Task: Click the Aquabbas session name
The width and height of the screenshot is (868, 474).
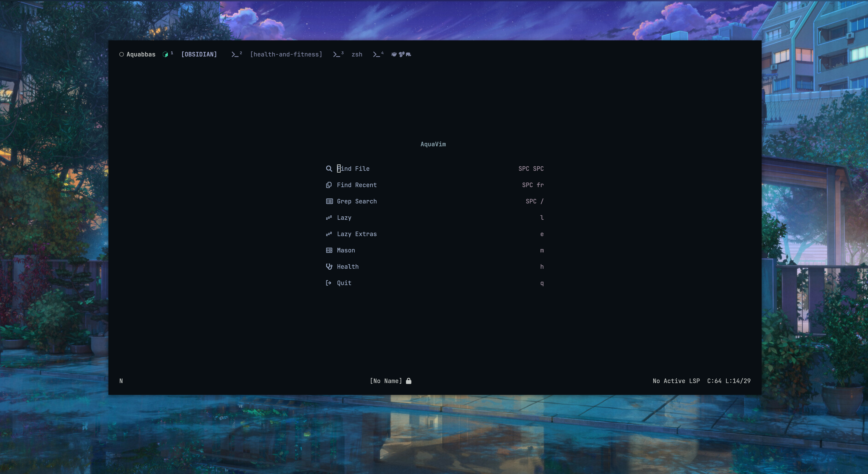Action: coord(141,54)
